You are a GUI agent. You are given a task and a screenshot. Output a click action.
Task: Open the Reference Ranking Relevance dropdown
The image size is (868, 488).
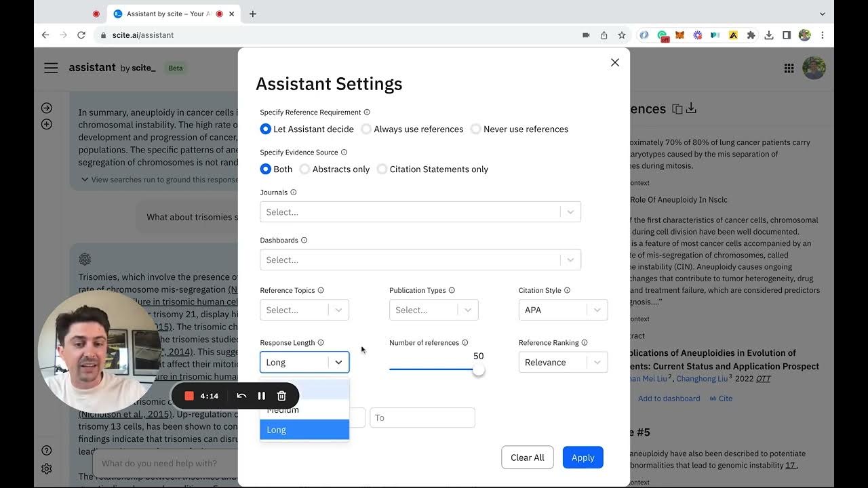563,363
